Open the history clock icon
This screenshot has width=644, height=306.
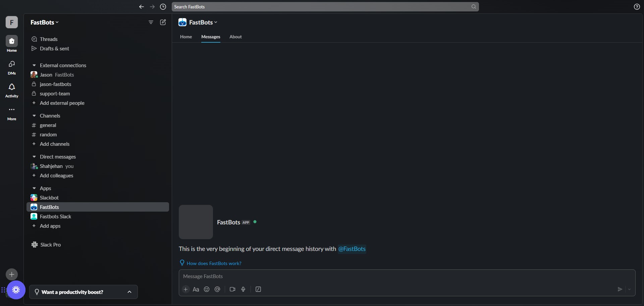click(x=163, y=7)
